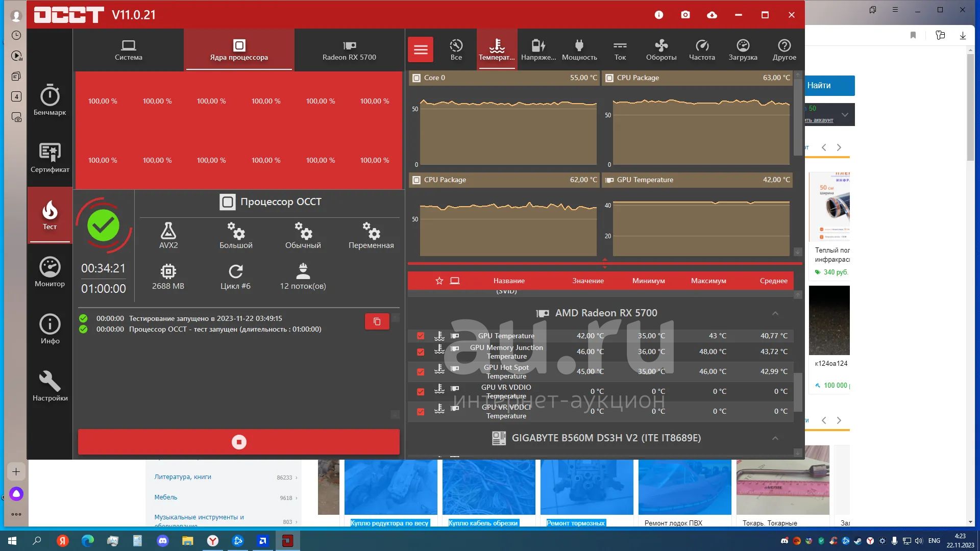
Task: Select the Мощность sensors tab
Action: coord(579,50)
